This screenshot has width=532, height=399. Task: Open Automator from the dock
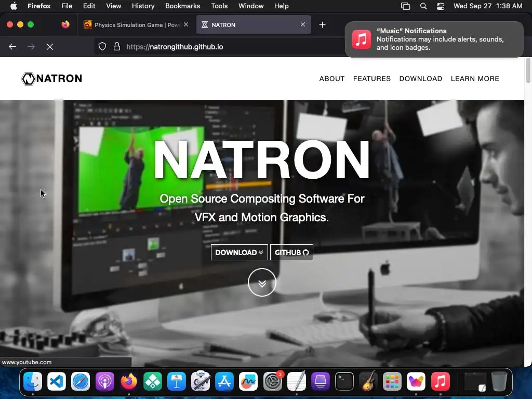201,381
